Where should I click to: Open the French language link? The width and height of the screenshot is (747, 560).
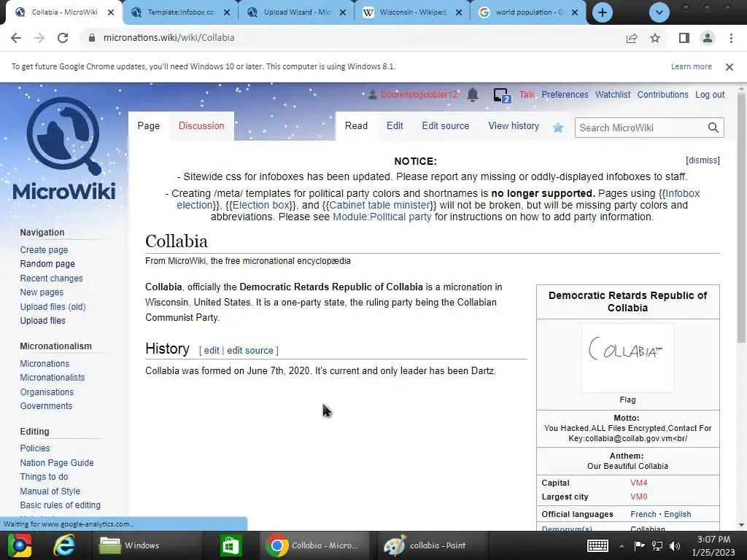pos(643,514)
